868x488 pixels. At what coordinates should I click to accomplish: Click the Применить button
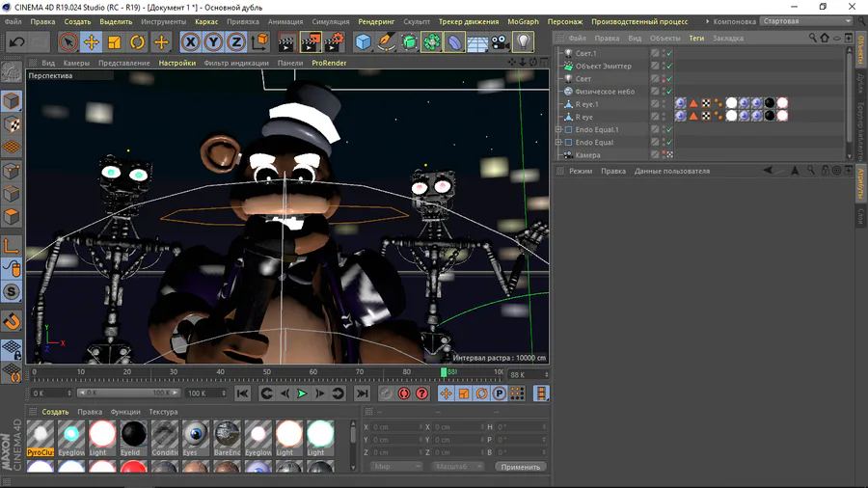pos(521,467)
